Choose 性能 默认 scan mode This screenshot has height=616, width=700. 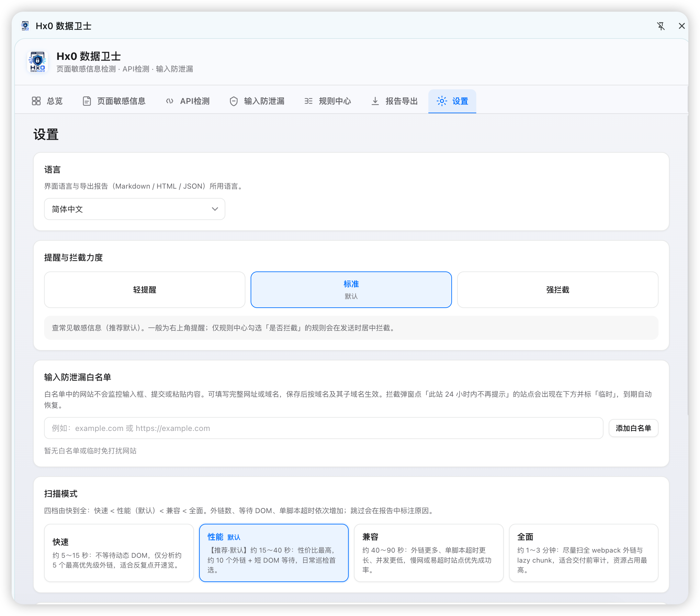(274, 553)
